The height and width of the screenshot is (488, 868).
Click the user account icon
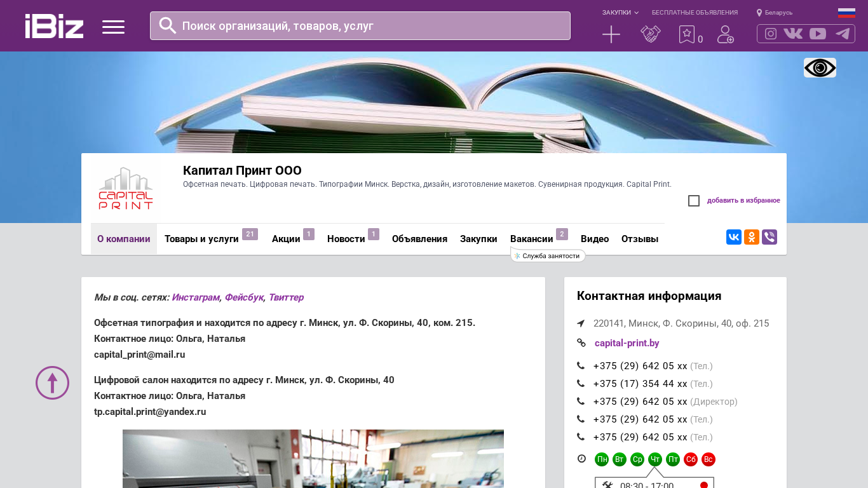point(725,34)
